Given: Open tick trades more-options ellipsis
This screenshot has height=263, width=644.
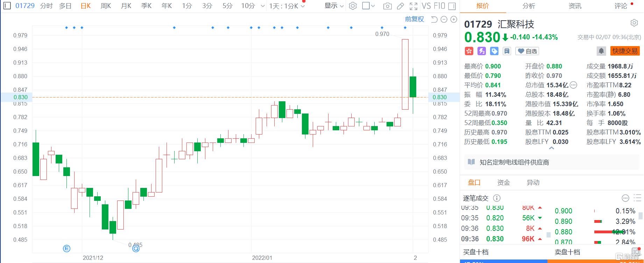Looking at the screenshot, I should [x=625, y=198].
